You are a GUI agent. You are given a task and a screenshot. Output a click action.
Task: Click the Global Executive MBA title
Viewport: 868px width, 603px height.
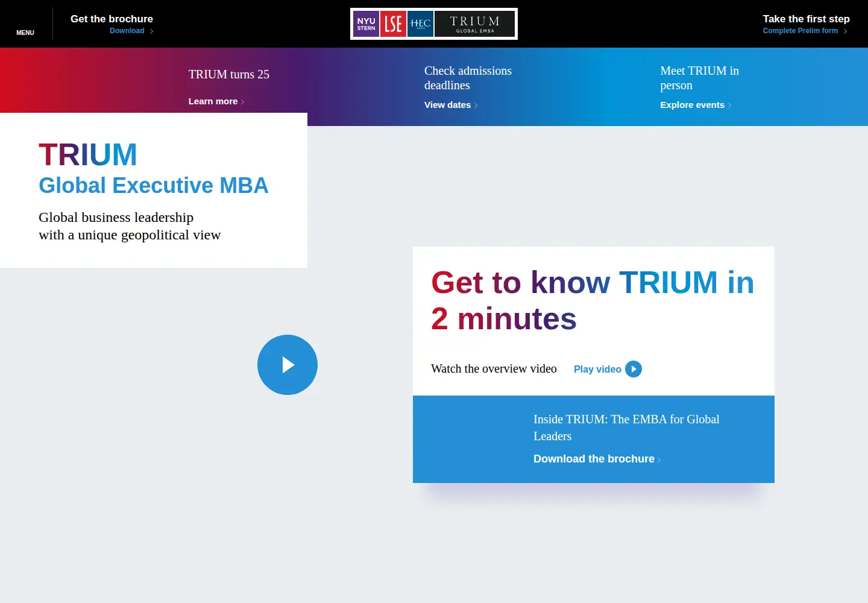[153, 185]
